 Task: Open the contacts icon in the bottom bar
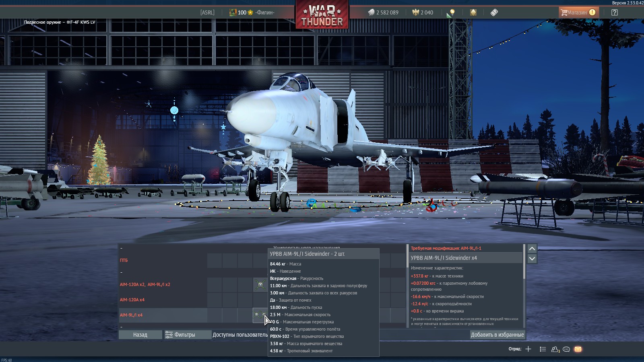tap(555, 349)
